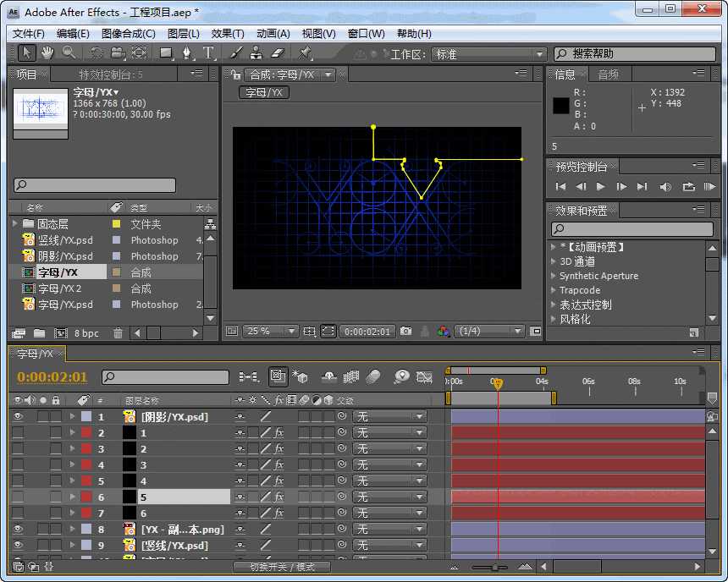Show layer 2 named 1 visibility box
This screenshot has width=728, height=582.
tap(18, 432)
